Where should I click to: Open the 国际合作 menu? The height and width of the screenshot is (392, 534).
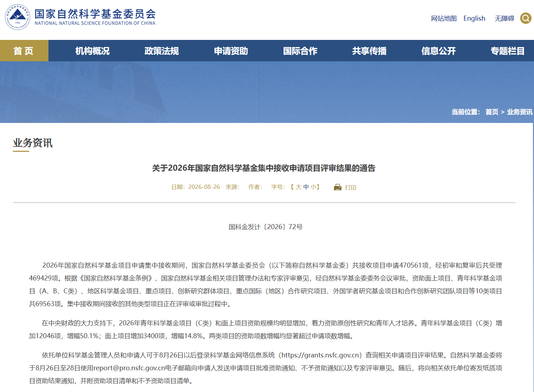(300, 51)
